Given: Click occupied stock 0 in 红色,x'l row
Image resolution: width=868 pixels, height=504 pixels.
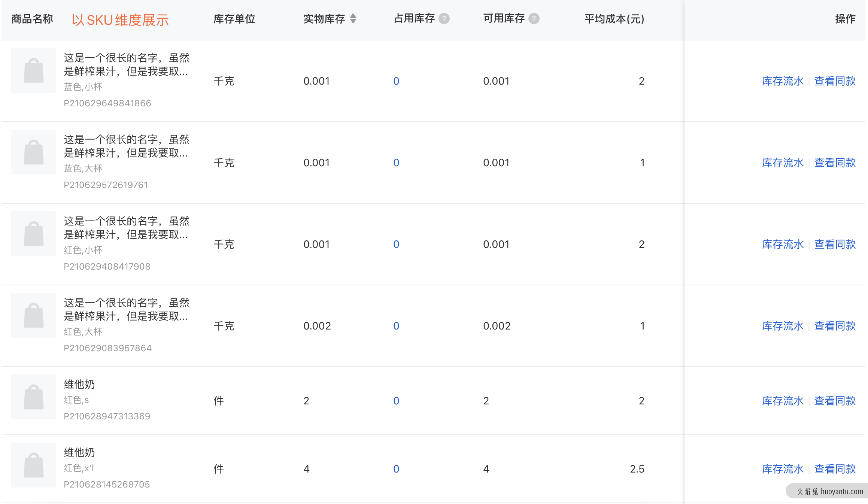Looking at the screenshot, I should click(x=396, y=469).
